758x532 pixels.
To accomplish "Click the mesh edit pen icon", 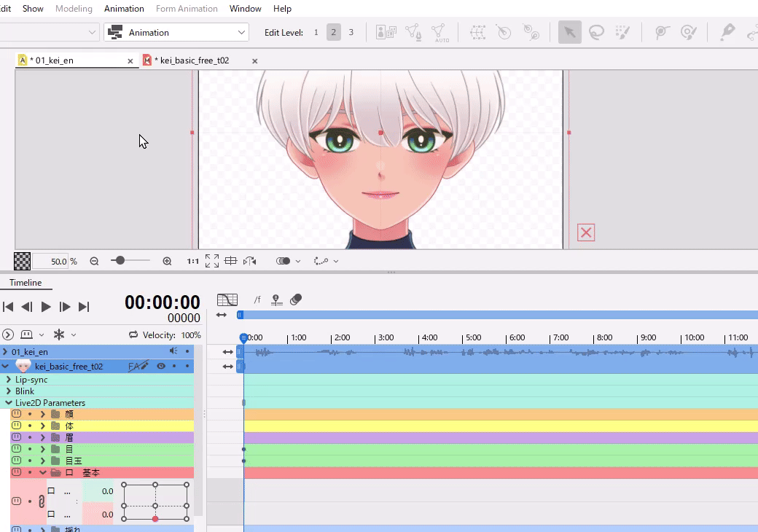I will [x=413, y=32].
